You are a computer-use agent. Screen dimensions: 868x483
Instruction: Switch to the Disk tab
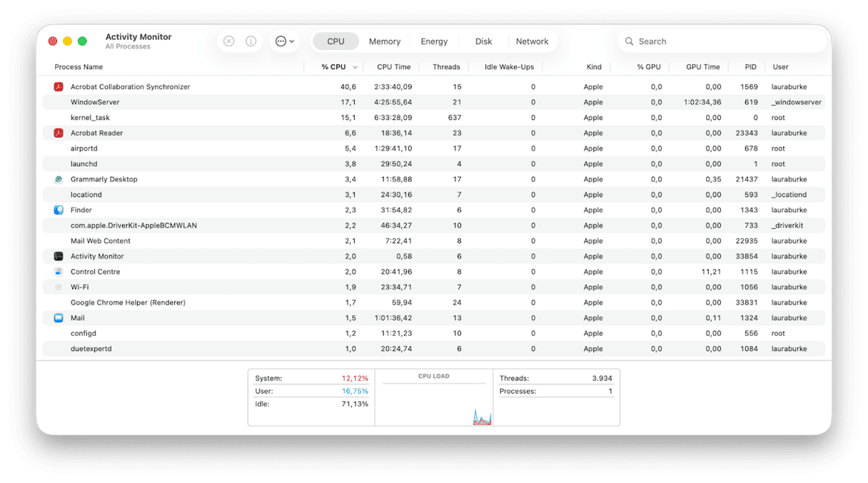tap(483, 41)
